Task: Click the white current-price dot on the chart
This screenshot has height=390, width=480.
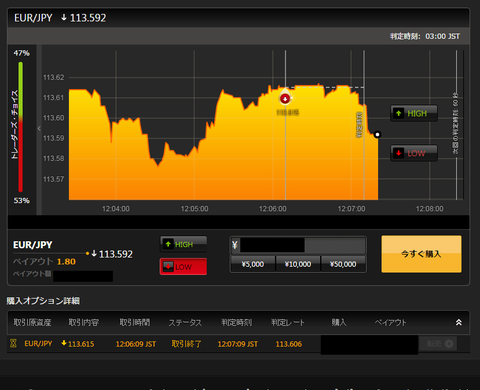Action: pos(377,135)
